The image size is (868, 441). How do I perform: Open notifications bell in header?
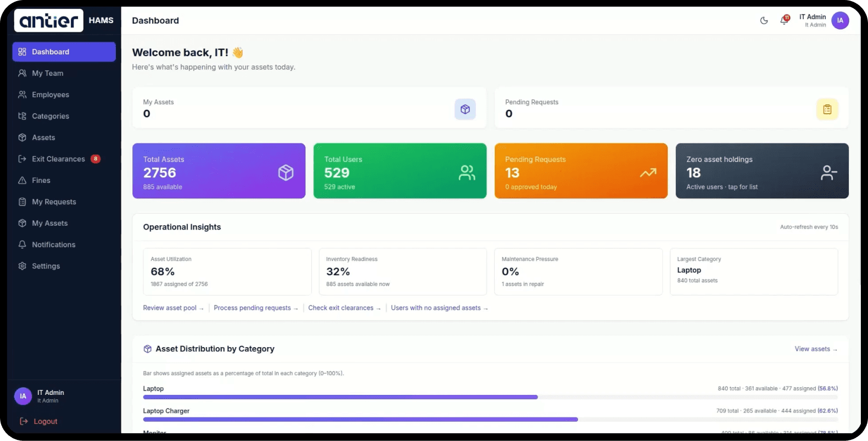785,21
